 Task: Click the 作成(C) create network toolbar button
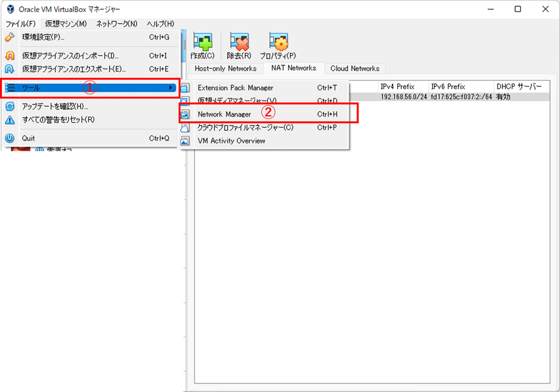click(x=203, y=46)
